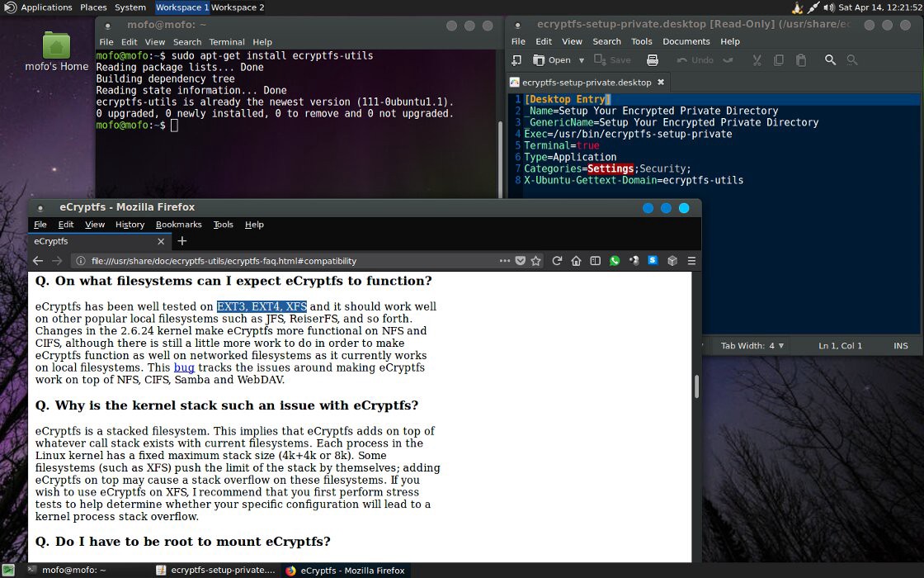
Task: Select the eCryptfs tab in Firefox
Action: pyautogui.click(x=100, y=241)
